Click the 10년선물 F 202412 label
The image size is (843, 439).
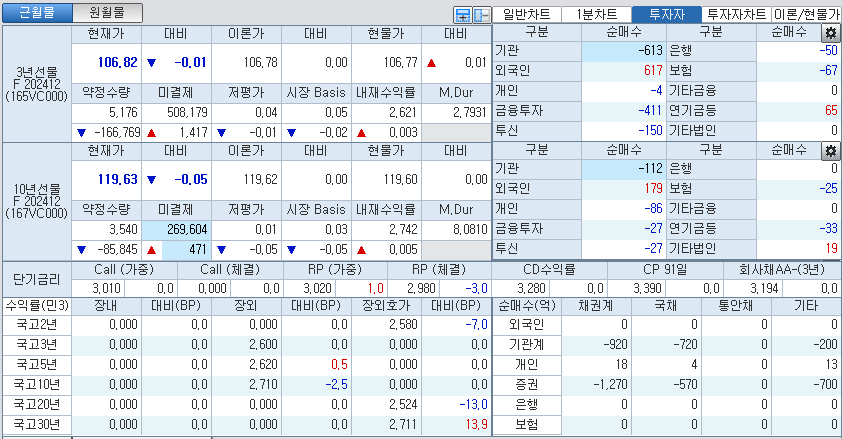(37, 201)
